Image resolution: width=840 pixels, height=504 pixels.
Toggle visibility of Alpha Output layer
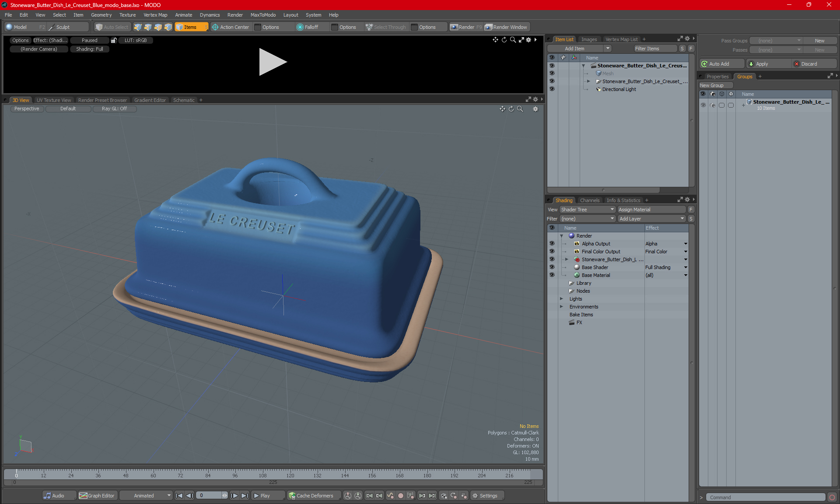[552, 244]
